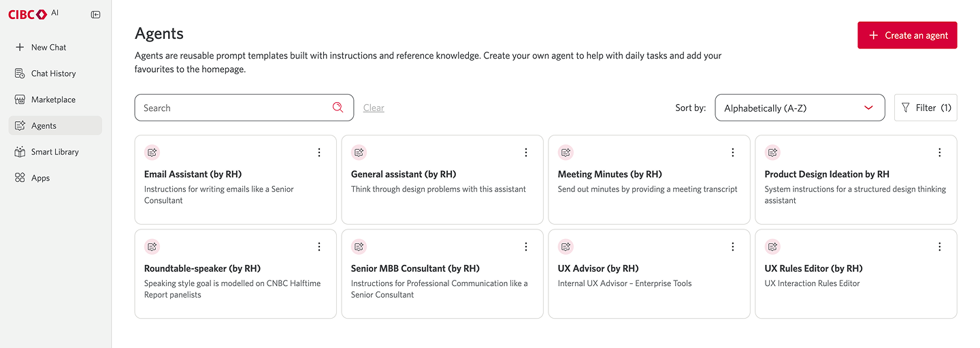
Task: Click the 'UX Interaction Rules Editor' description
Action: tap(812, 283)
